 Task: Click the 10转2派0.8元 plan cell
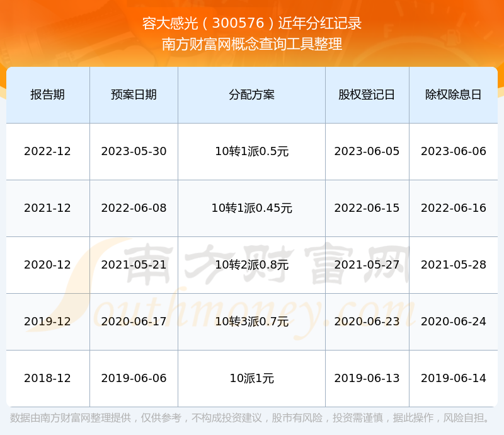click(x=251, y=265)
